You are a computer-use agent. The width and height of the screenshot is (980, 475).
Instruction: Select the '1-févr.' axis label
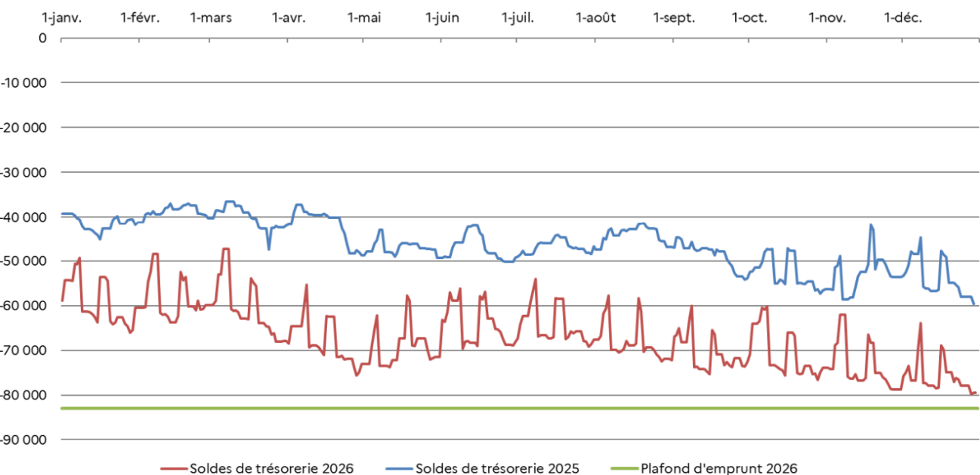(140, 17)
